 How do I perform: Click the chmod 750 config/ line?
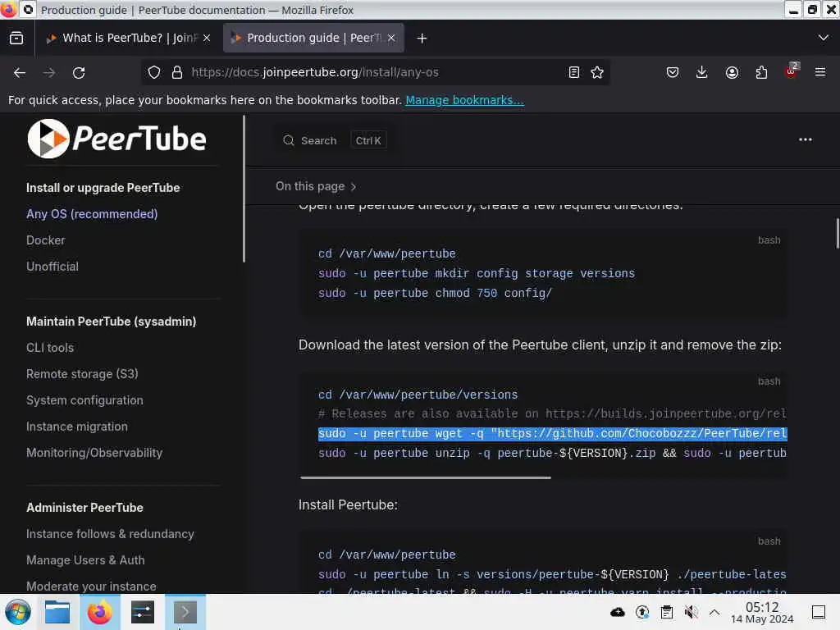[x=435, y=294]
